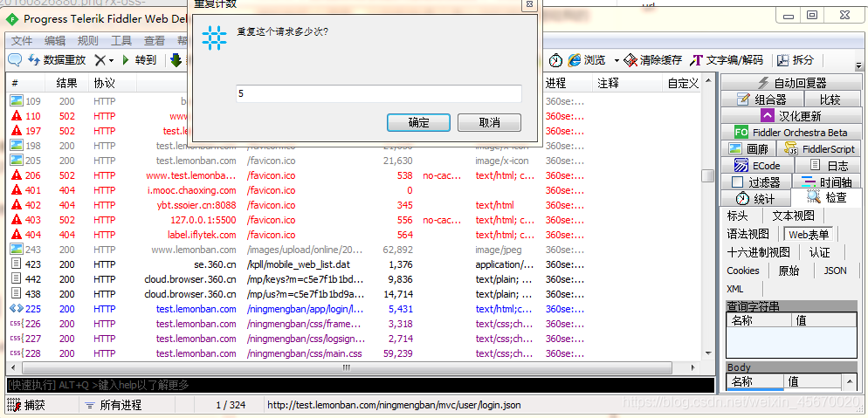Switch to the 文本视图 text view
The height and width of the screenshot is (418, 868).
click(793, 216)
